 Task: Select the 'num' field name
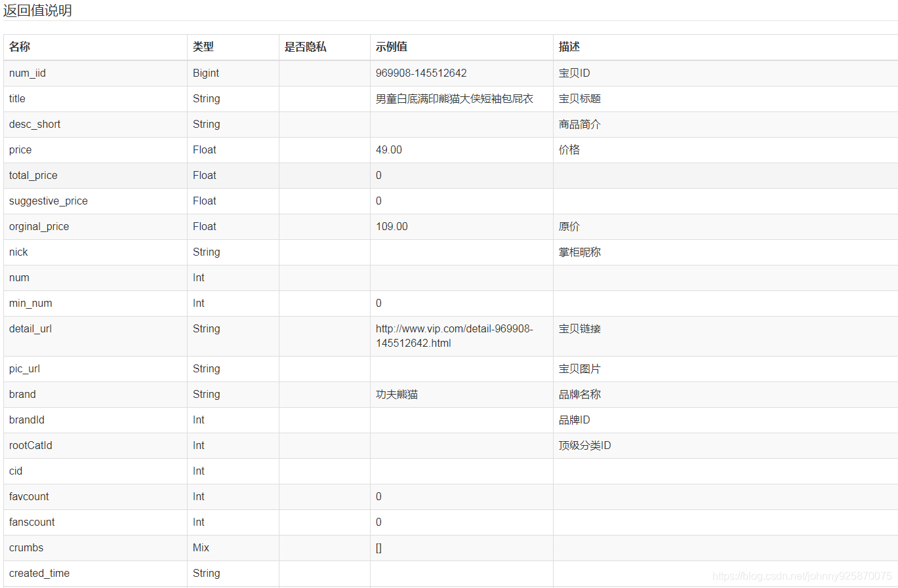click(19, 277)
